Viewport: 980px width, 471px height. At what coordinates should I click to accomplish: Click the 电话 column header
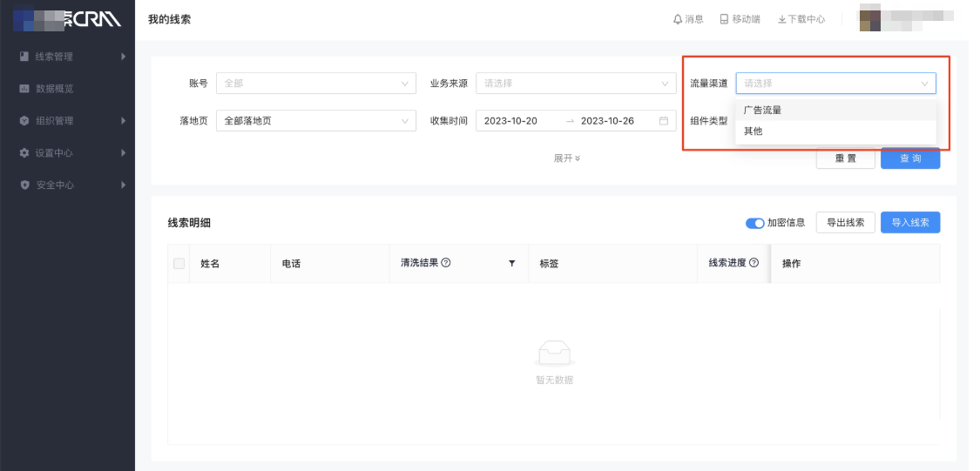tap(291, 264)
